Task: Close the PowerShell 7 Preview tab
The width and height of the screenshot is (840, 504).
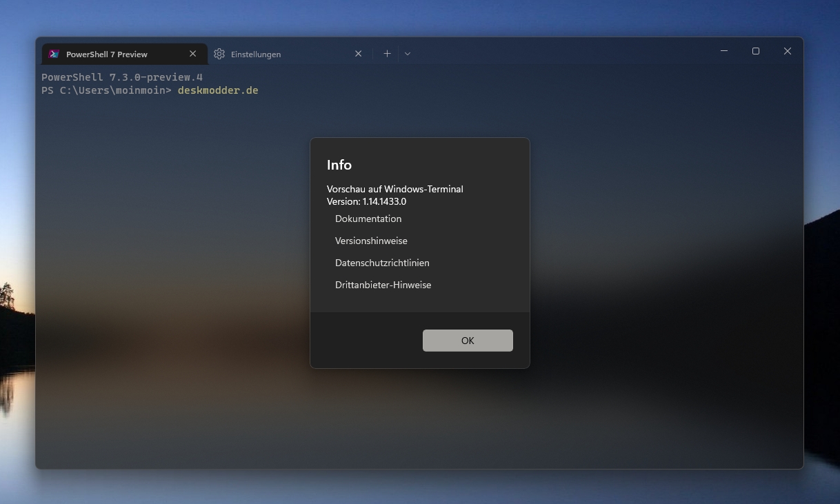Action: 192,54
